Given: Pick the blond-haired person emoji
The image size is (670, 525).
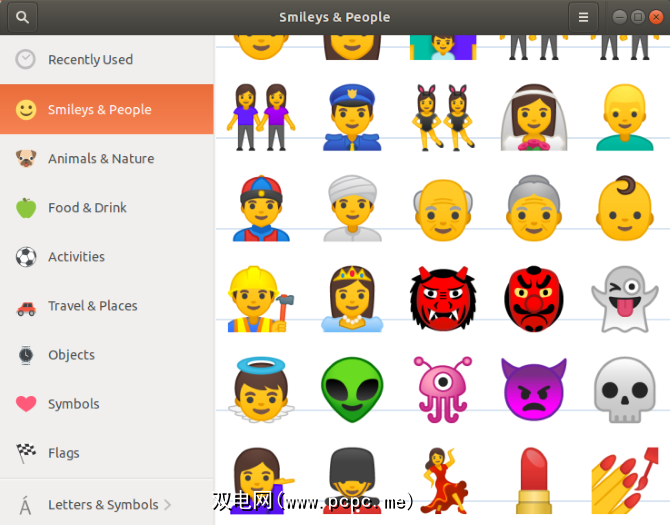Looking at the screenshot, I should 625,117.
